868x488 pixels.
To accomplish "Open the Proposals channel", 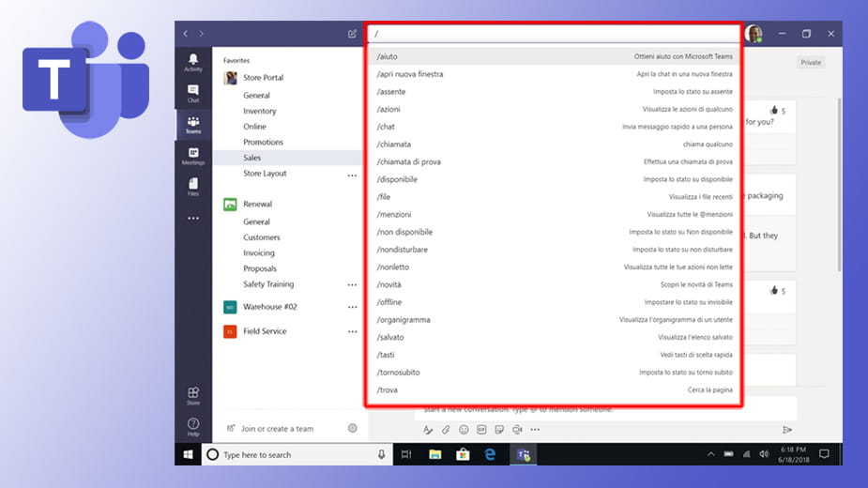I will tap(260, 268).
